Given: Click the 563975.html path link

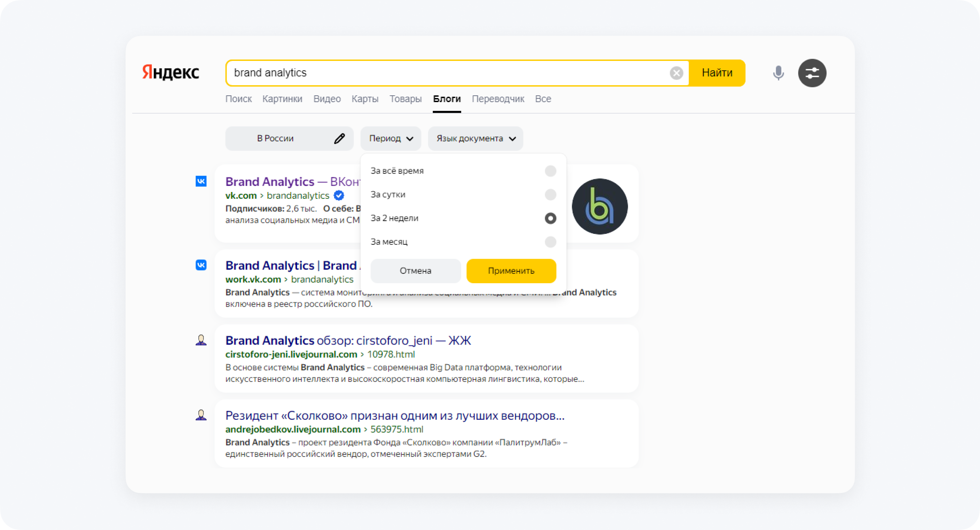Looking at the screenshot, I should (x=397, y=429).
